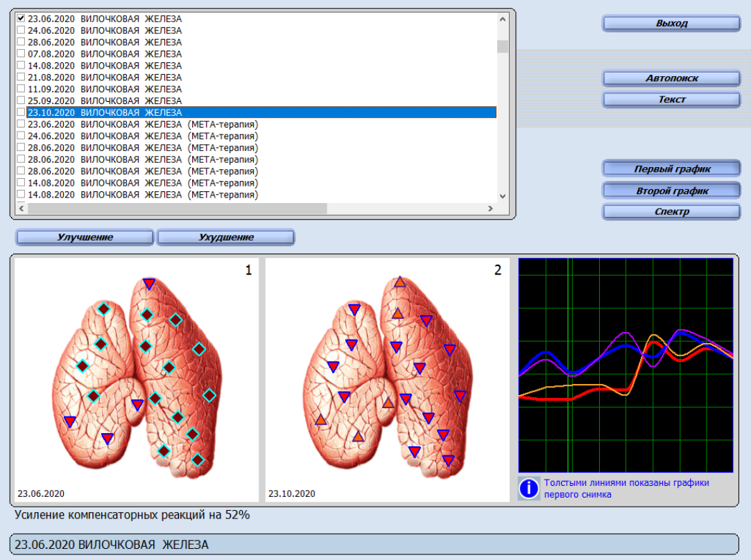The height and width of the screenshot is (560, 751).
Task: Enable the 25.09.2020 ВИЛОЧКОВАЯ ЖЕЛЕЗА checkbox
Action: (x=21, y=100)
